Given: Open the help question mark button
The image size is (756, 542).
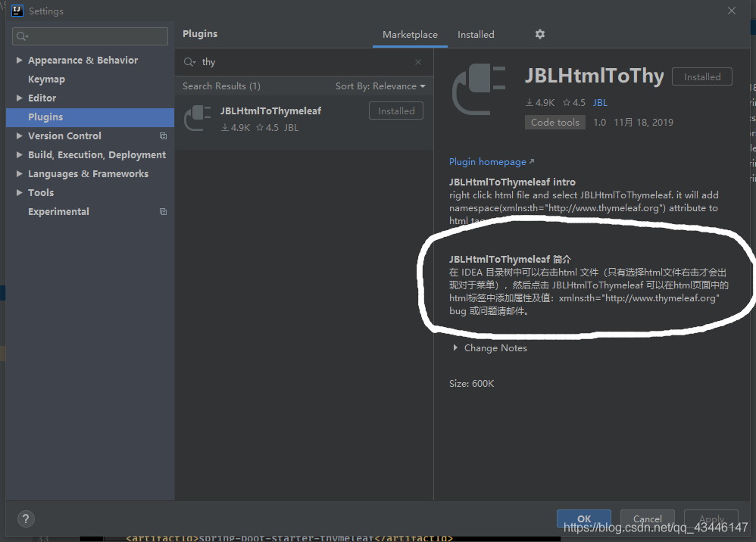Looking at the screenshot, I should [x=26, y=519].
